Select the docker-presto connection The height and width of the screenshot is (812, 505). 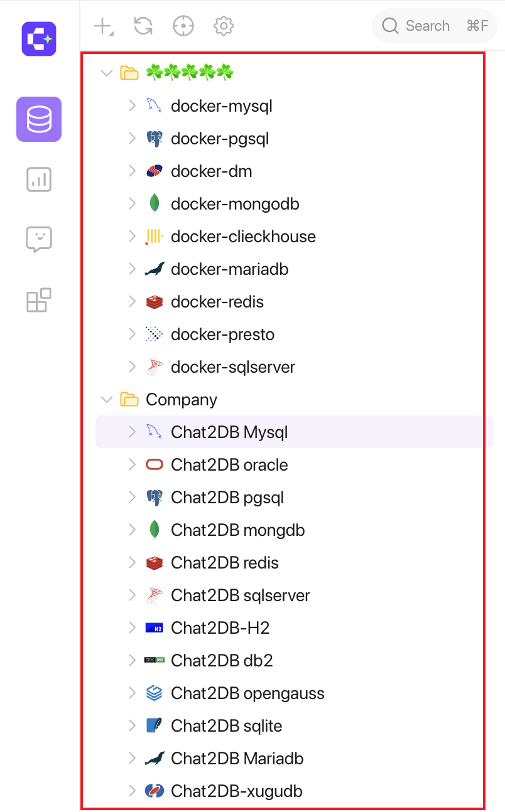click(x=295, y=334)
